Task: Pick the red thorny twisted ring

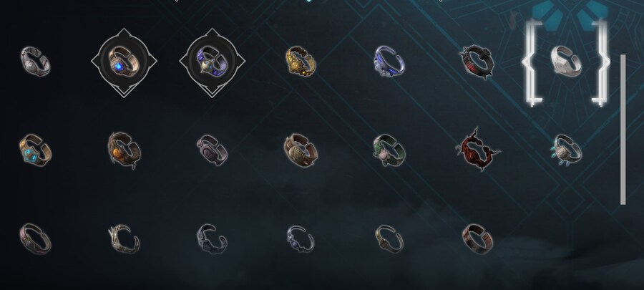Action: [477, 149]
